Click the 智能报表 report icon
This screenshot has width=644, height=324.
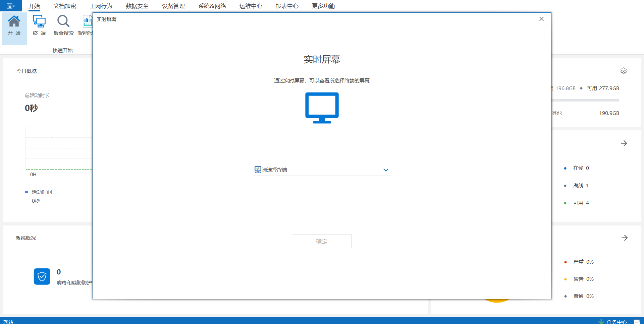[87, 21]
